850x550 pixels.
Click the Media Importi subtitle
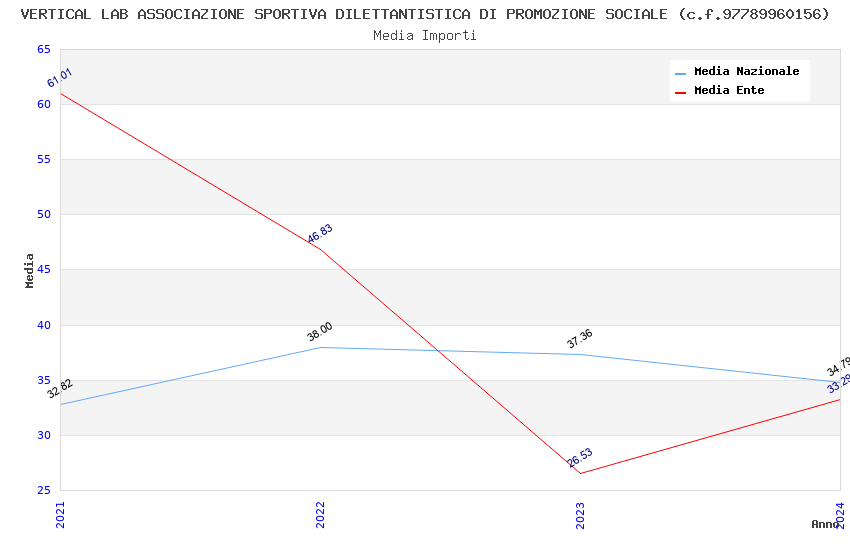[x=425, y=36]
